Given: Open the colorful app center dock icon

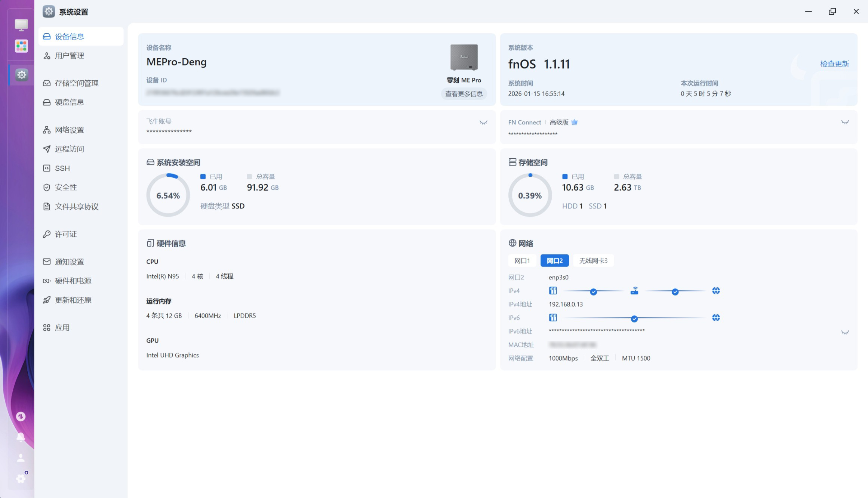Looking at the screenshot, I should coord(21,46).
